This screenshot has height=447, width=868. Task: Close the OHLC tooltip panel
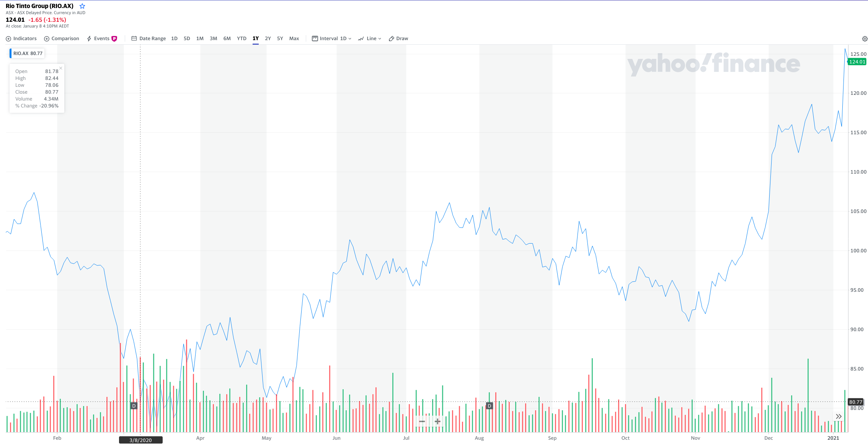tap(61, 68)
